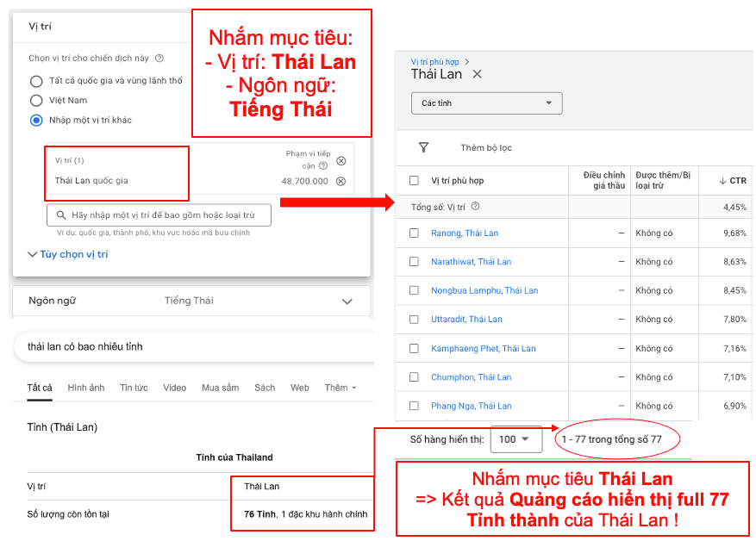Check the Kamphaeng Phet, Thái Lan row
The width and height of the screenshot is (756, 541).
tap(414, 348)
